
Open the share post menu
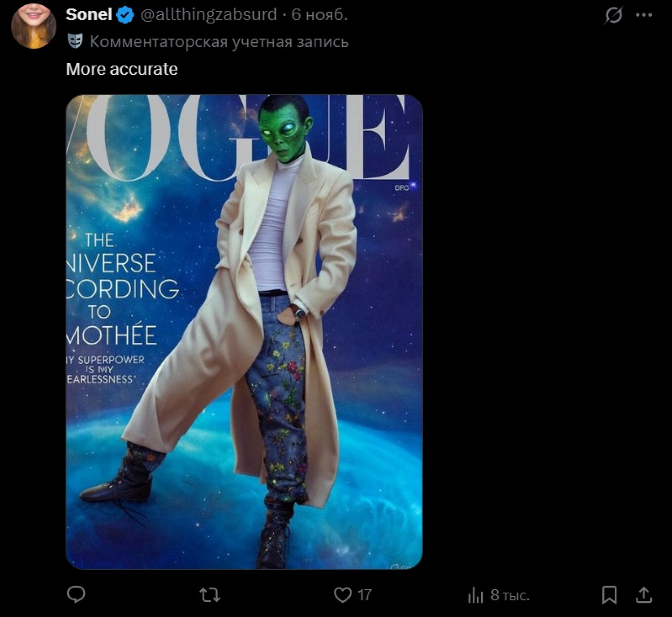(x=644, y=595)
